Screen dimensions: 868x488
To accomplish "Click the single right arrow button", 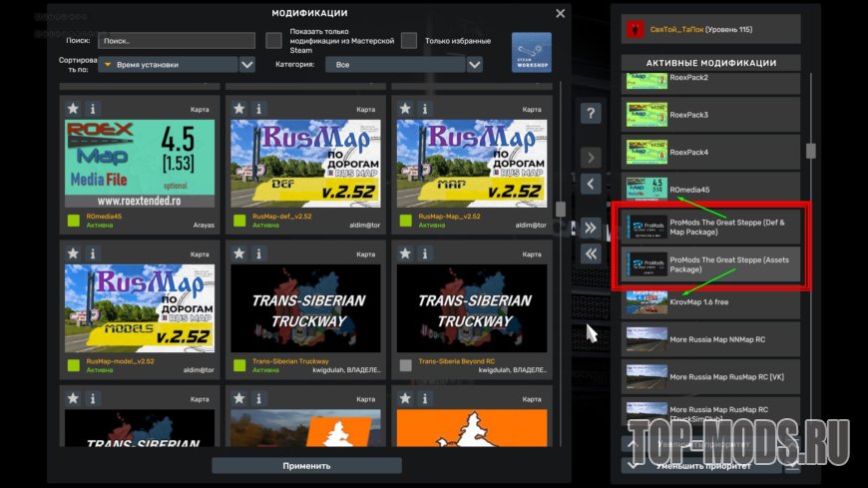I will tap(591, 158).
